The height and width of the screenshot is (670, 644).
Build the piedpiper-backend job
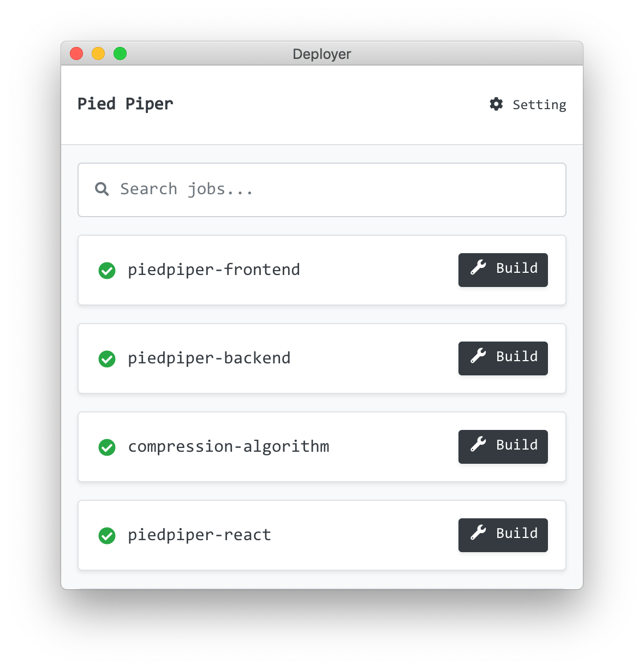pos(502,358)
